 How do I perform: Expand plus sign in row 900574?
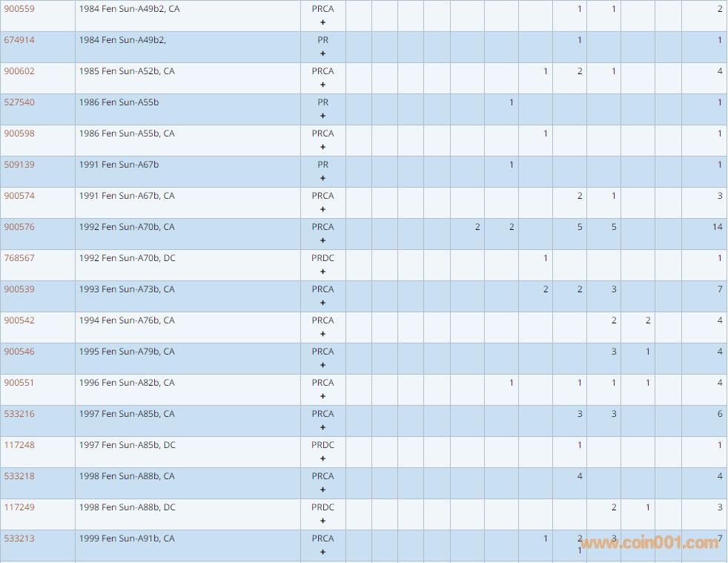322,209
